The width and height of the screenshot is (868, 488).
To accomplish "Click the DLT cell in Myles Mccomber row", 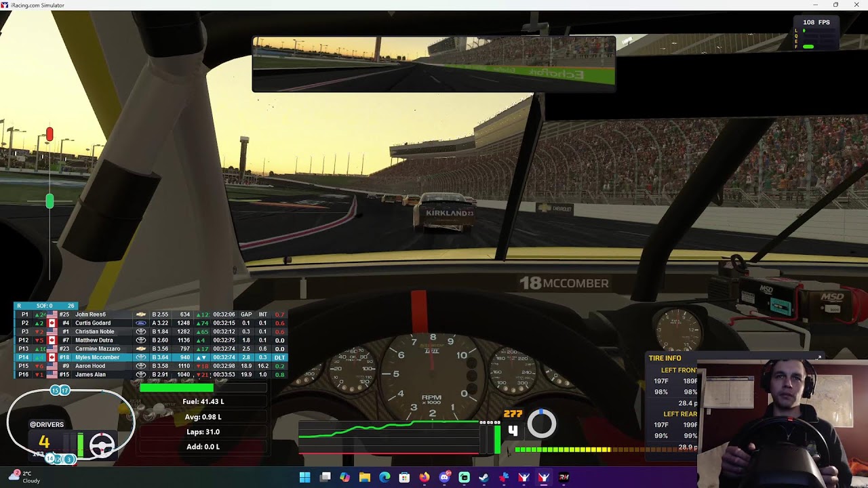I will 279,357.
